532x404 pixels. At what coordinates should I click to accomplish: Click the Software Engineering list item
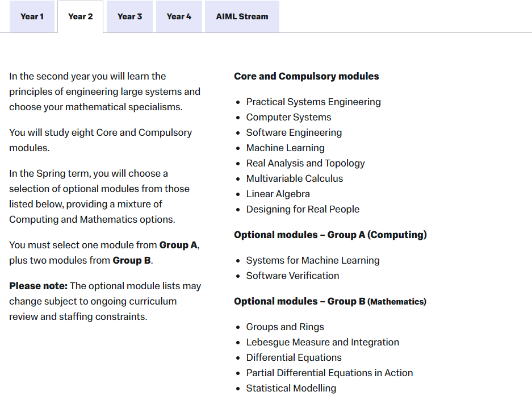click(294, 132)
